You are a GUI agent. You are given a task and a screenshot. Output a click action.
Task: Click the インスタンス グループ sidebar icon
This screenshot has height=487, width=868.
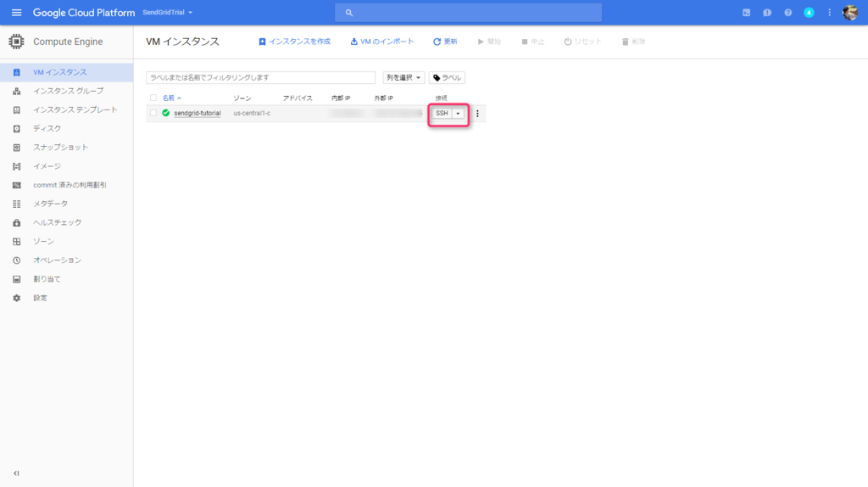pyautogui.click(x=17, y=92)
